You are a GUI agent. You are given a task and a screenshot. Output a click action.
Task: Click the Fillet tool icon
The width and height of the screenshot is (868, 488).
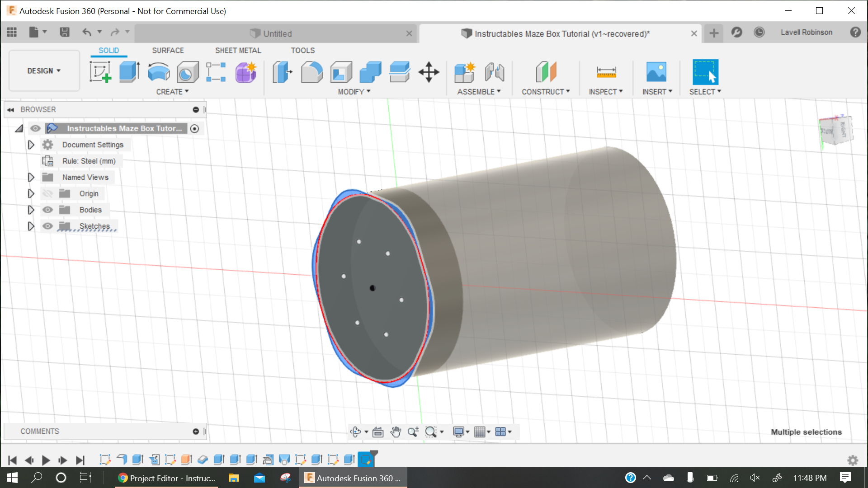(x=312, y=72)
